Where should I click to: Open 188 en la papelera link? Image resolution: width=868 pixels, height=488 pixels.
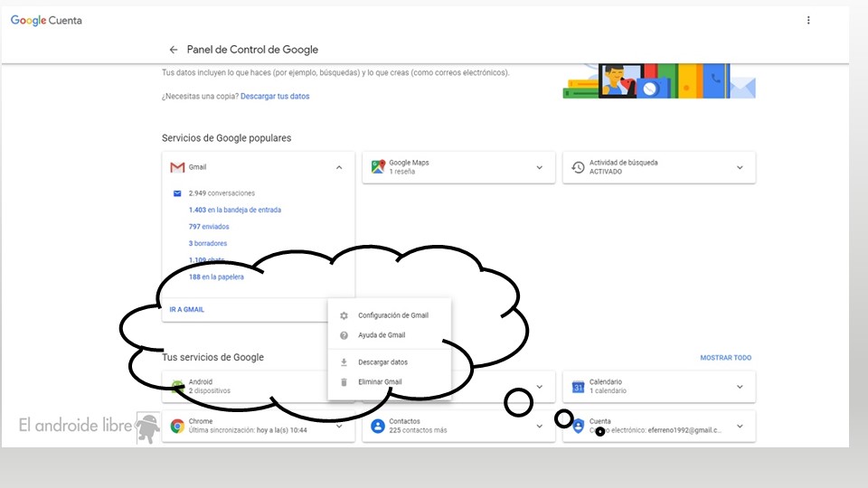[x=216, y=277]
